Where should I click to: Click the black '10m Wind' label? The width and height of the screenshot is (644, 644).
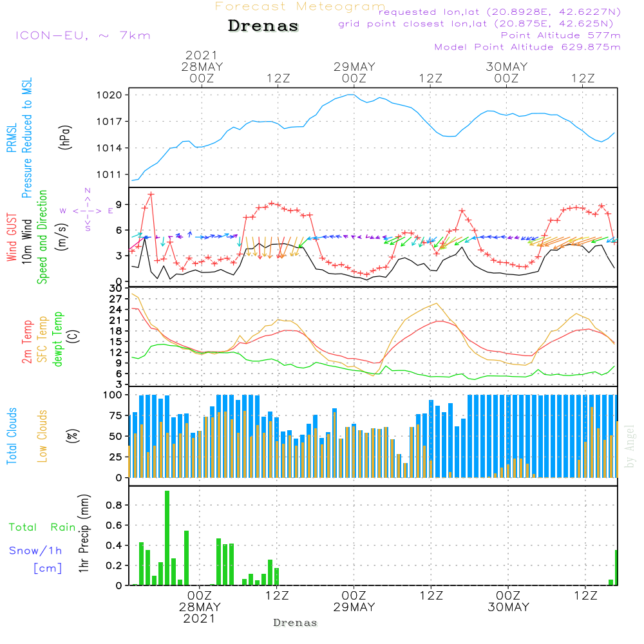(26, 241)
